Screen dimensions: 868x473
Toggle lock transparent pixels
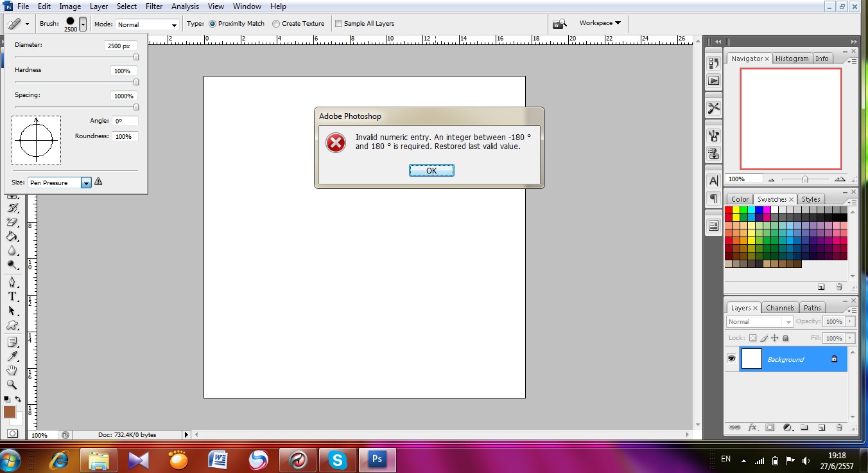pyautogui.click(x=753, y=338)
